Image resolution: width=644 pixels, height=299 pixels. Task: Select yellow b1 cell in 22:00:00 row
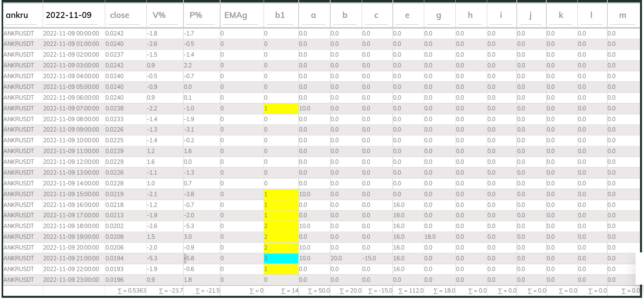281,269
